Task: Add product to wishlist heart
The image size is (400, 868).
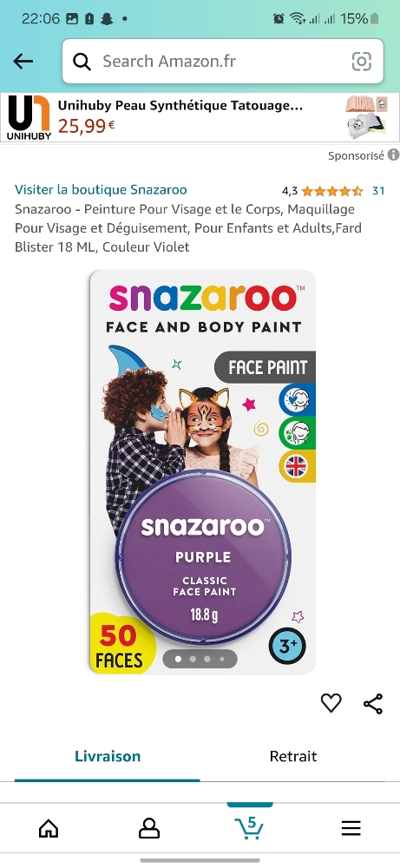Action: click(331, 703)
